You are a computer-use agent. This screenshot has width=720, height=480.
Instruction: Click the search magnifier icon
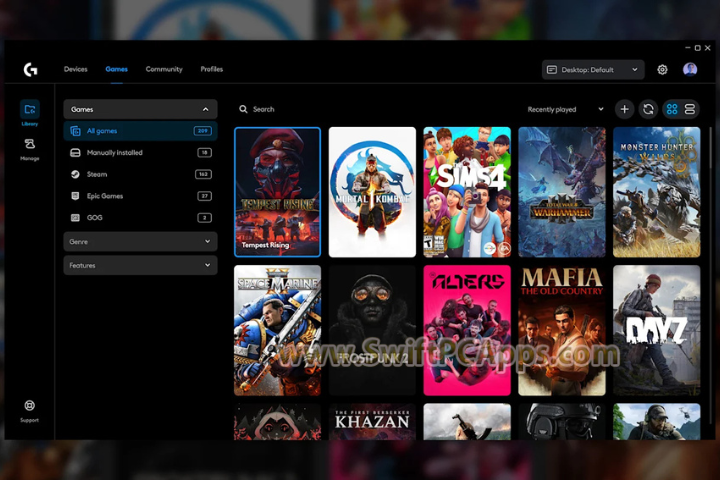point(243,109)
